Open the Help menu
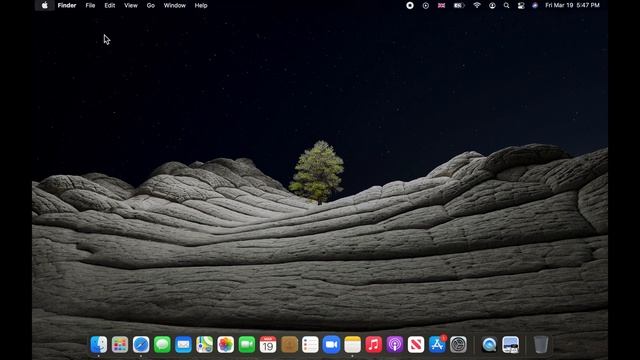 click(201, 5)
